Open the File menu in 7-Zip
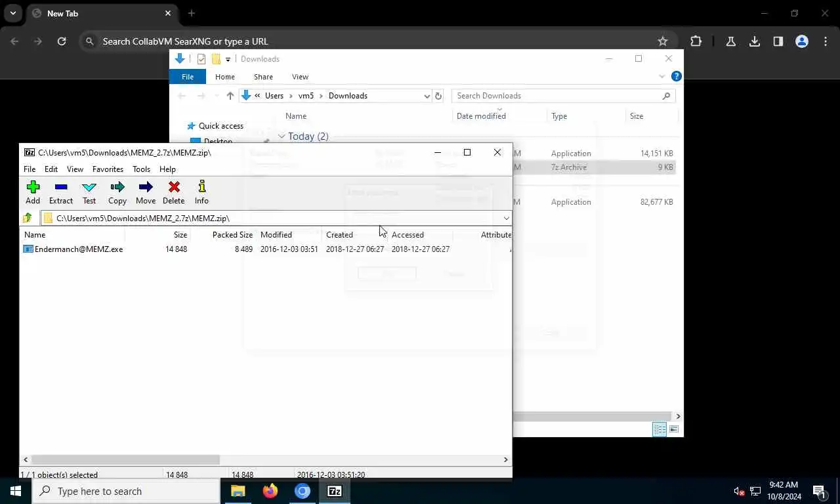This screenshot has height=504, width=840. coord(30,169)
